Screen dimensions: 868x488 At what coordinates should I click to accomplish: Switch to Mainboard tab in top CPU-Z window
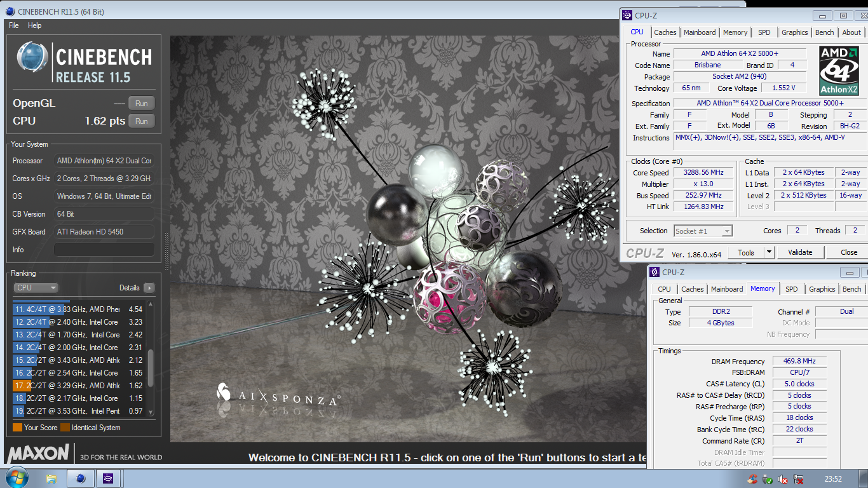click(700, 32)
